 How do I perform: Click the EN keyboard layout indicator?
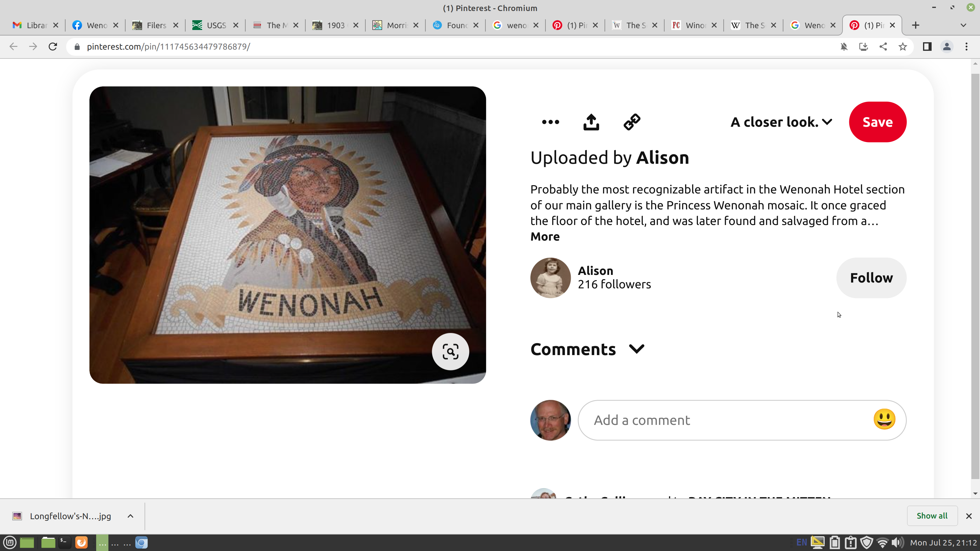(801, 542)
